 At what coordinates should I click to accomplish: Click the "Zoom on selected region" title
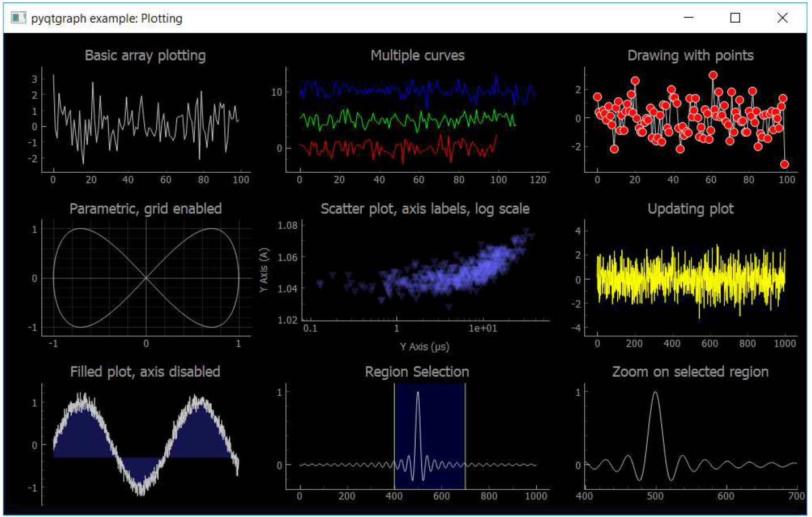pyautogui.click(x=690, y=372)
